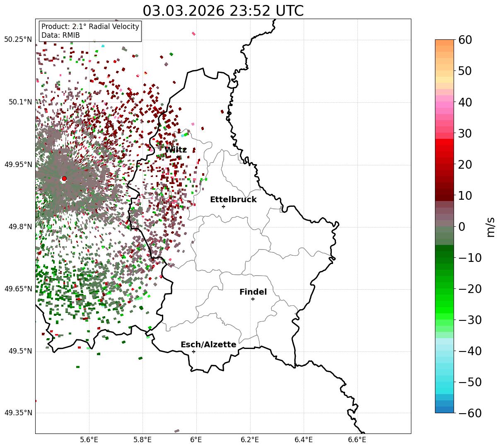Click the red radar location marker
Screen dimensions: 500x448
(64, 179)
